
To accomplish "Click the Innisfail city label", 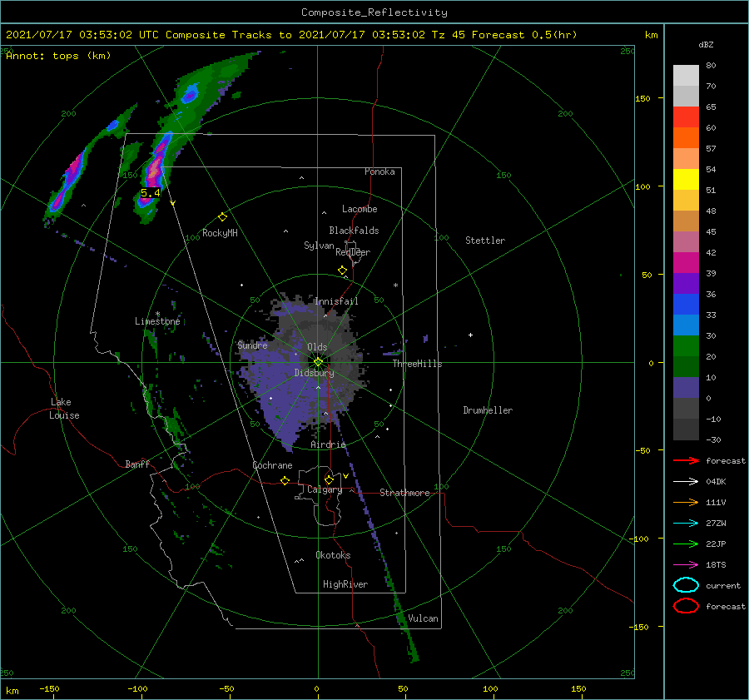I will pyautogui.click(x=336, y=301).
